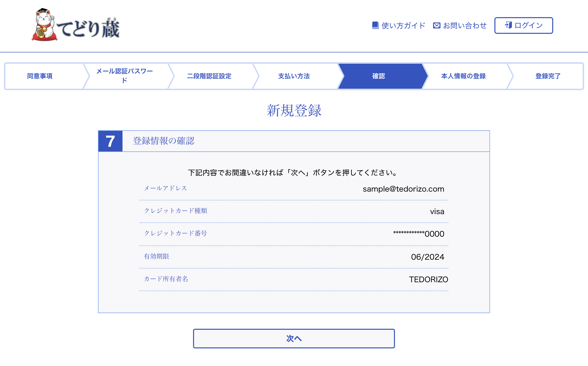
Task: Click the sample@tedorizo.com email value
Action: (x=403, y=189)
